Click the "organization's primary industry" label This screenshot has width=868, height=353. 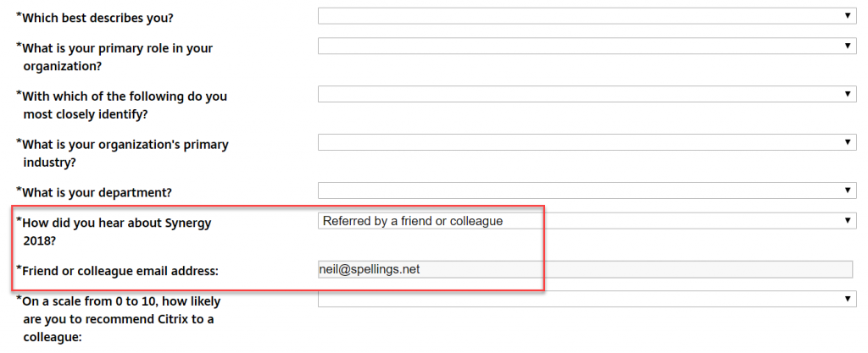(x=125, y=153)
